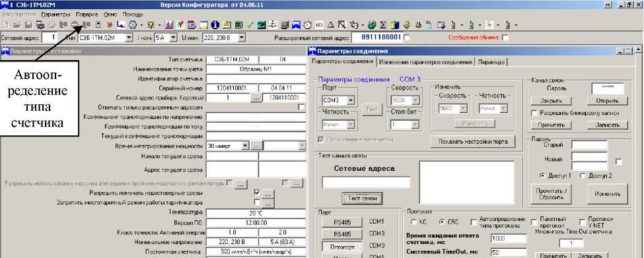Open Время интегрирования мощности 30 минут dropdown
Viewport: 644px width, 258px height.
(246, 146)
